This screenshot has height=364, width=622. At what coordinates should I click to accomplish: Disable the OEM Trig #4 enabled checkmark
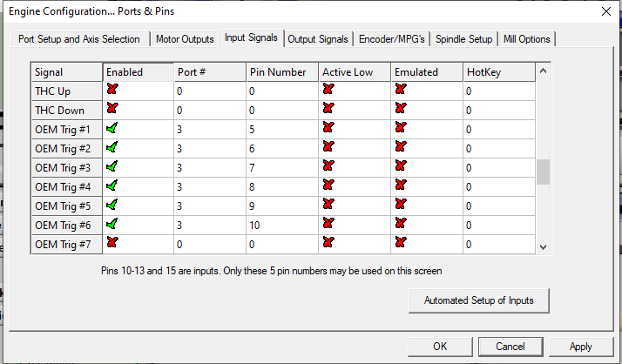coord(112,185)
